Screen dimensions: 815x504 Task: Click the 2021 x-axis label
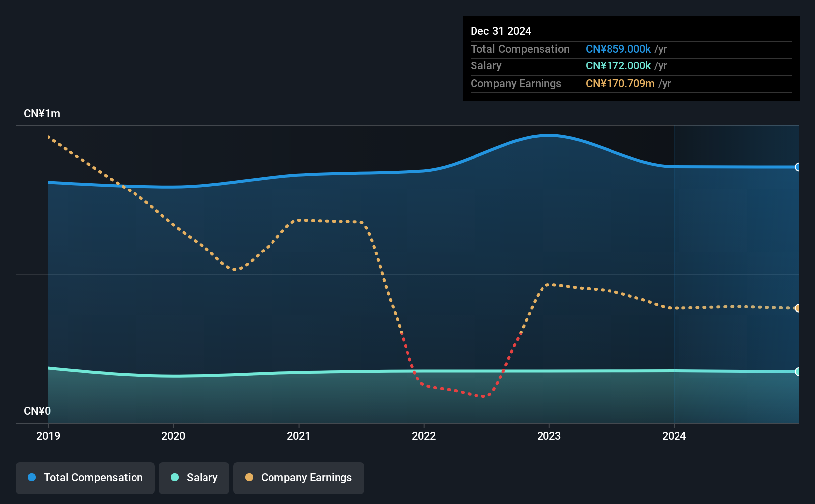pos(299,436)
